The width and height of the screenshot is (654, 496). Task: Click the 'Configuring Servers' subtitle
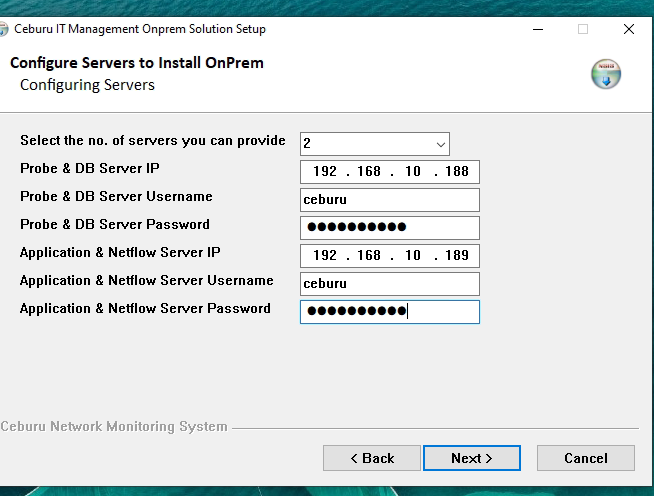click(x=87, y=85)
